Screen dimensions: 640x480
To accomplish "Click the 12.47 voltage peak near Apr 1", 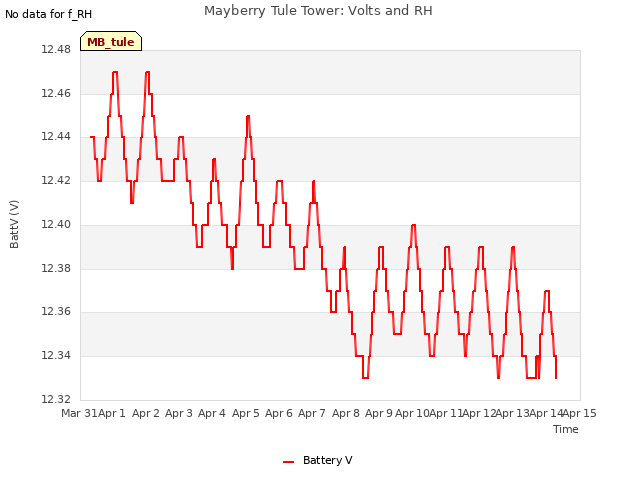I will pos(115,72).
